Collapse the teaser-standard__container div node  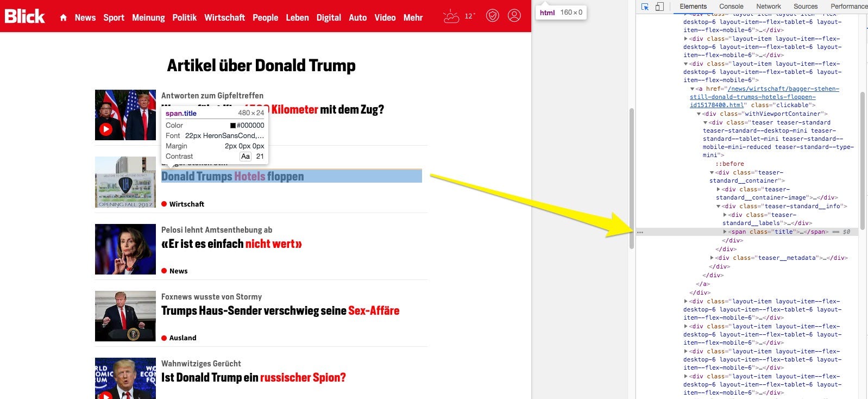[712, 172]
